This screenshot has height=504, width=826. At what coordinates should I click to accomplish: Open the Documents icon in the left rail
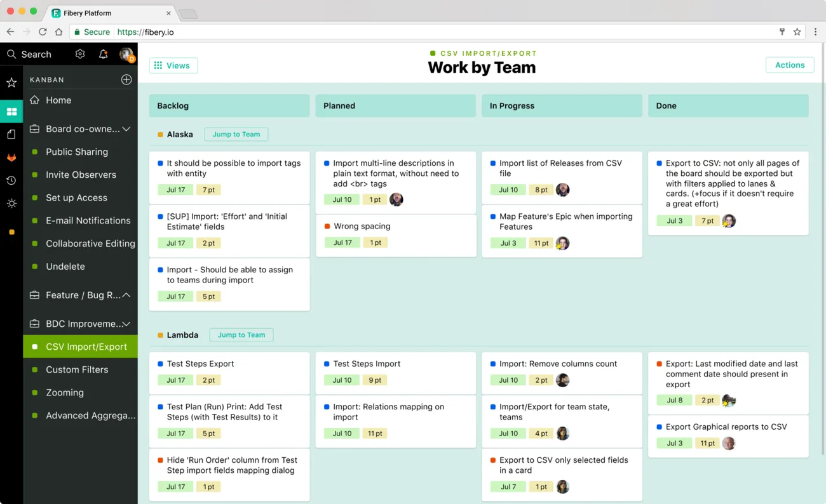click(11, 134)
